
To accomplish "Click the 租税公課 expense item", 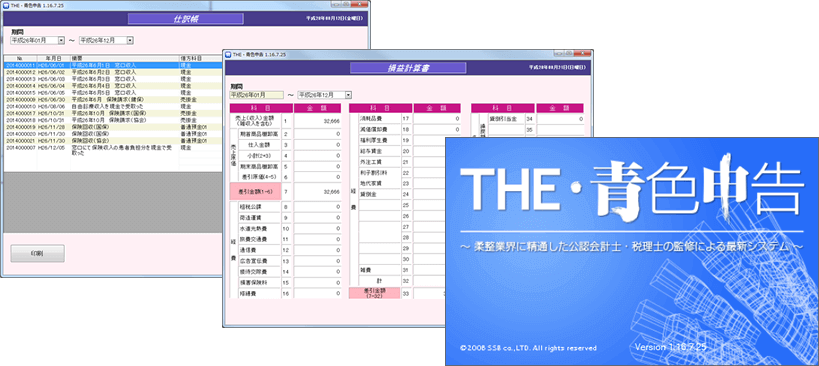I will [x=259, y=207].
